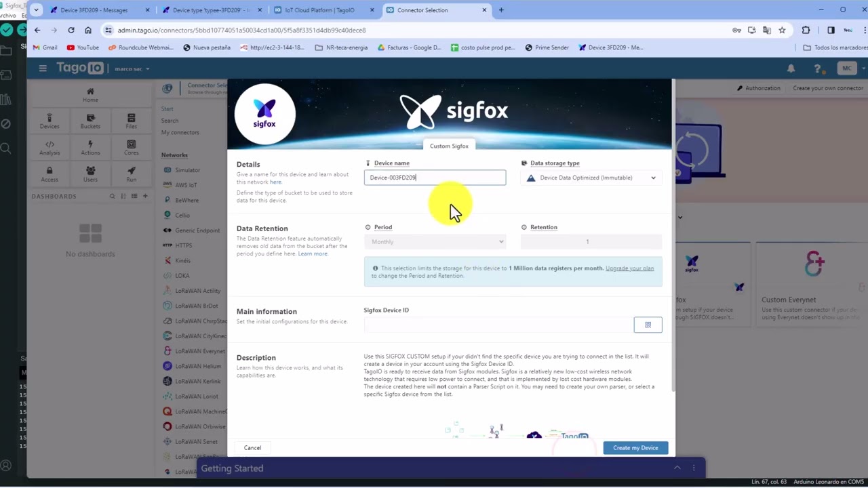Click the round Sigfox logo badge

[x=264, y=114]
